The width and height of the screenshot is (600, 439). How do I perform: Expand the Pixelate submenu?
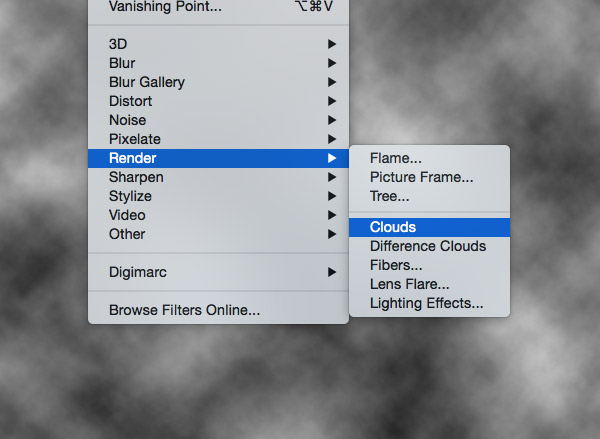point(135,139)
